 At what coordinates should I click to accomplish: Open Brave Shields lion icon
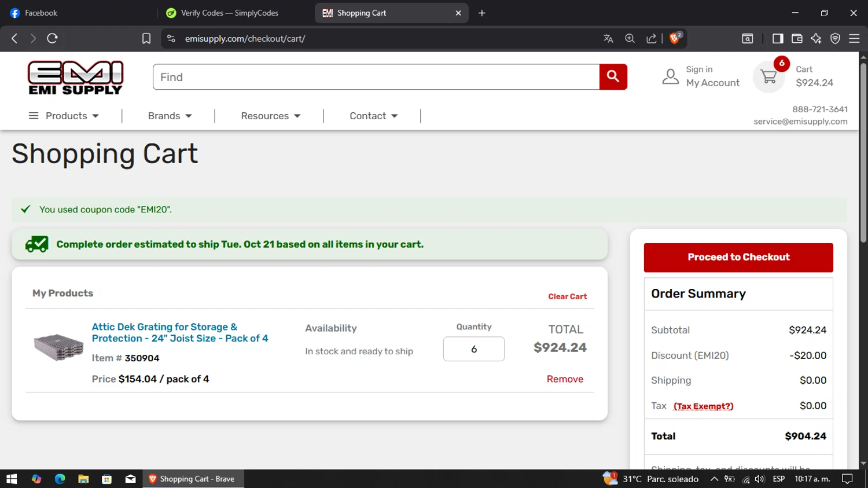(675, 38)
